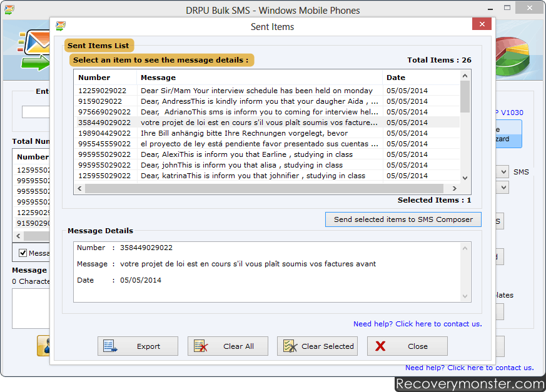Click the Message Details down scroll arrow
This screenshot has width=546, height=392.
click(465, 296)
